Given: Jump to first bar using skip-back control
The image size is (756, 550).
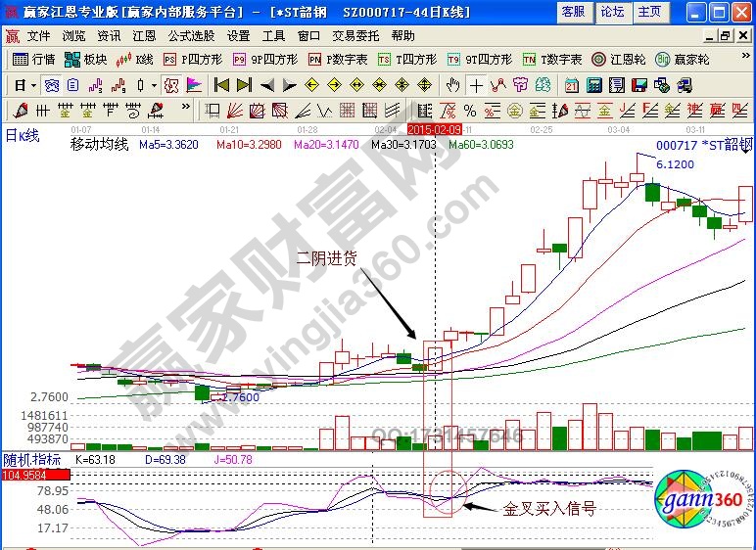Looking at the screenshot, I should point(221,85).
